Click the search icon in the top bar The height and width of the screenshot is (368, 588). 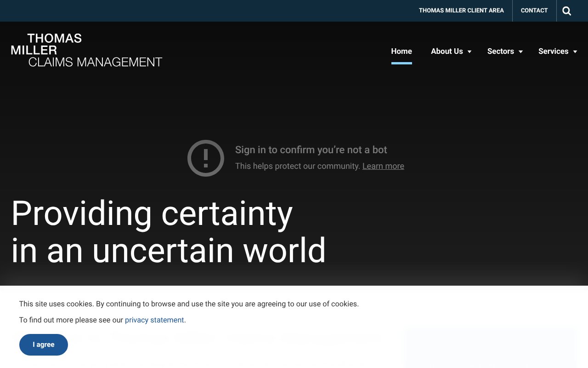(566, 11)
